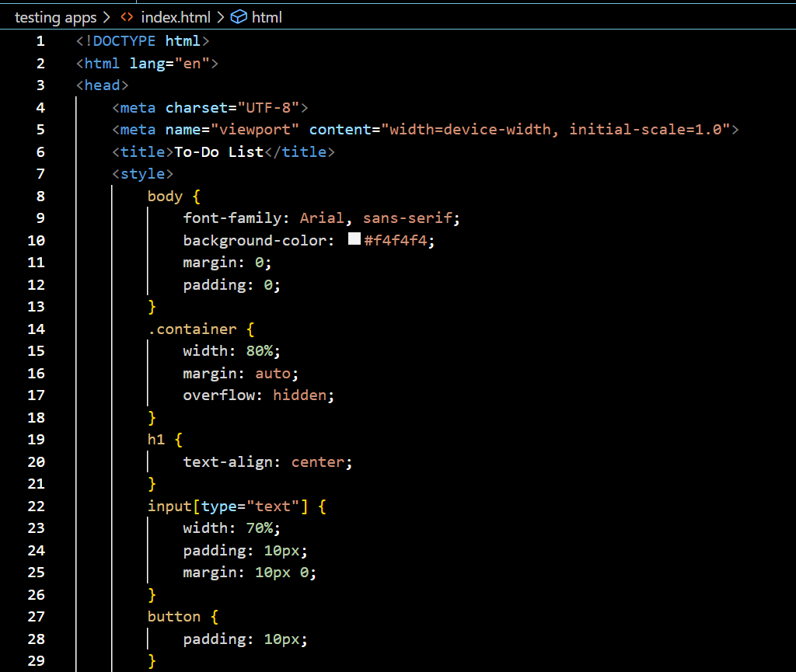The height and width of the screenshot is (672, 796).
Task: Click the lang attribute on line 2
Action: (147, 64)
